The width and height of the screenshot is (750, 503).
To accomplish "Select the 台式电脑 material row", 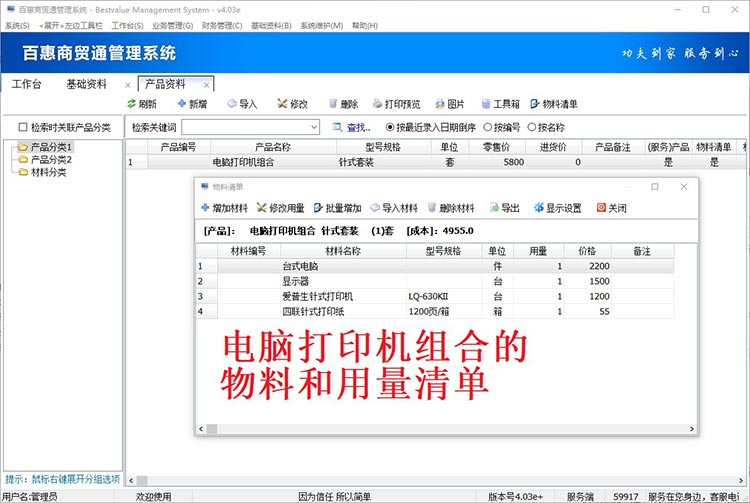I will tap(435, 266).
